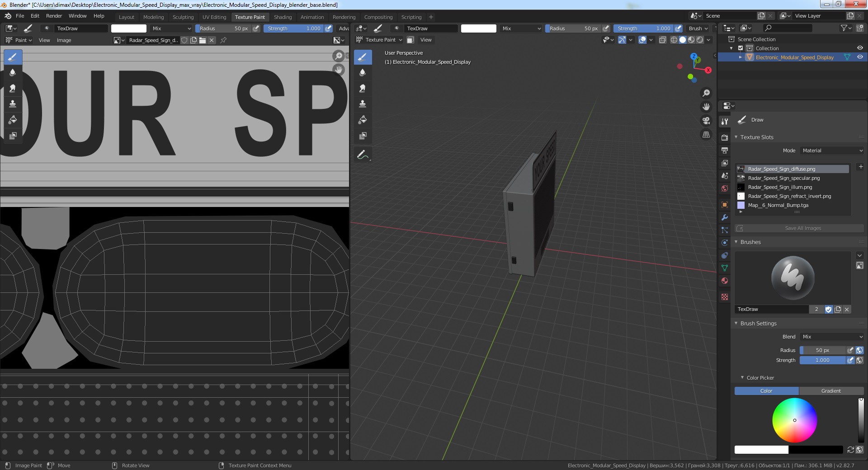
Task: Switch to the Sculpting workspace tab
Action: tap(183, 17)
